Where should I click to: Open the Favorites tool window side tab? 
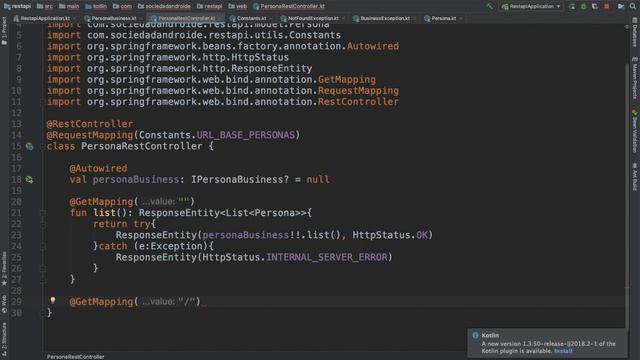(x=4, y=269)
